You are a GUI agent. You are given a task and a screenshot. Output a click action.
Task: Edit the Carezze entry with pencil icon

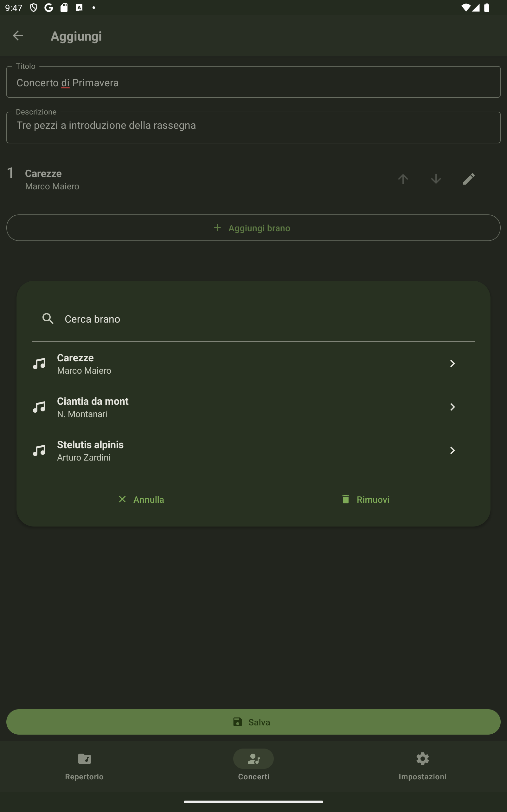pyautogui.click(x=468, y=179)
